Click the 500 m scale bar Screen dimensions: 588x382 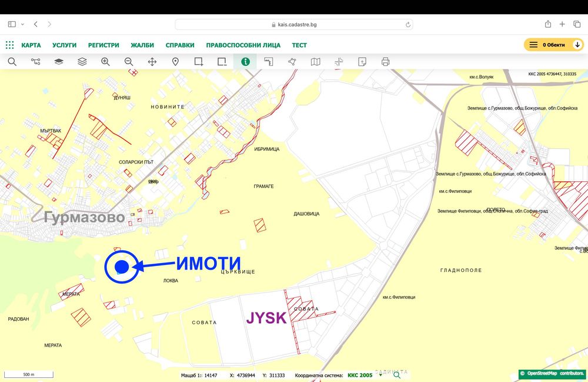[x=29, y=374]
